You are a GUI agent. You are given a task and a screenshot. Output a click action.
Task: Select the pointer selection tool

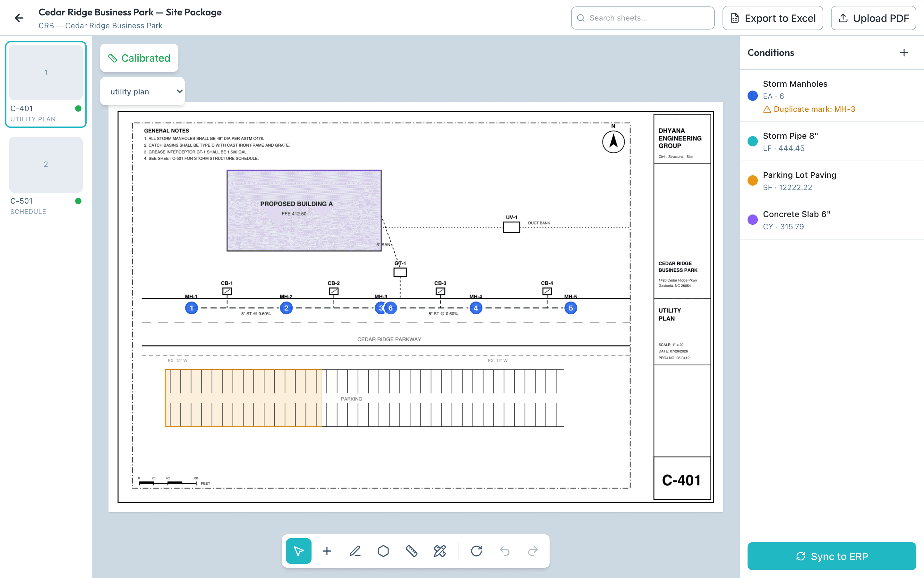point(299,551)
